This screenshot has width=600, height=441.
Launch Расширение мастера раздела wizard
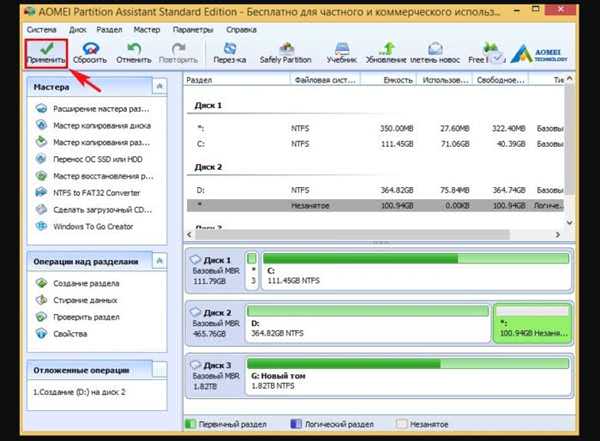click(92, 109)
